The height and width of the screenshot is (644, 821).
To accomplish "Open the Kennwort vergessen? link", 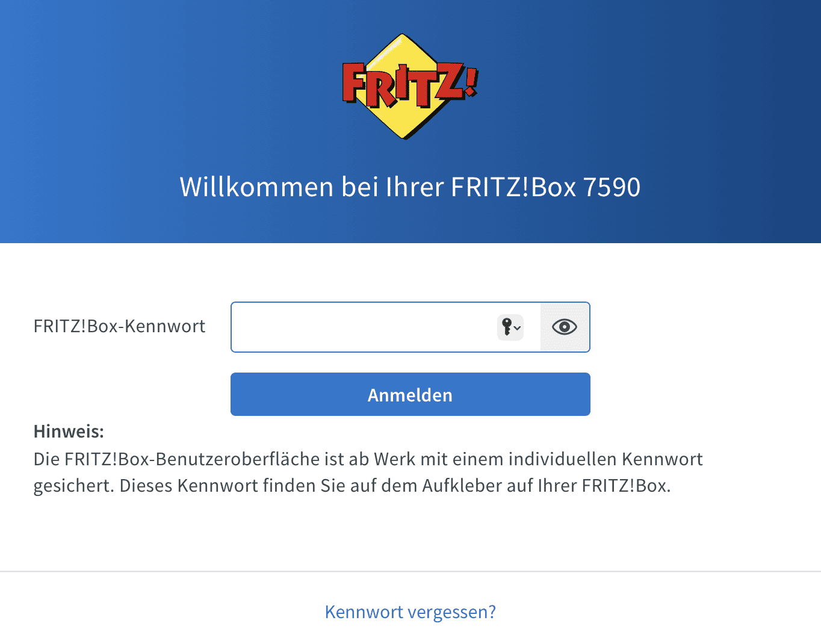I will 410,611.
